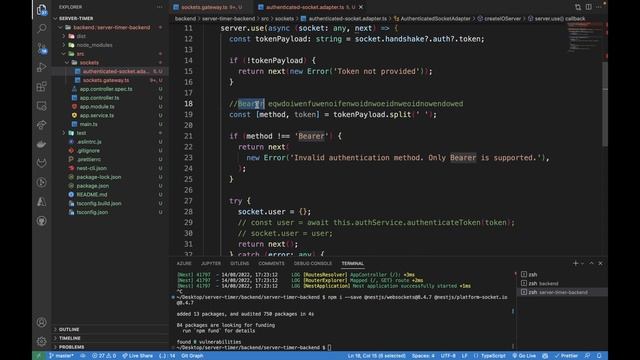Maximize the panel with the caret icon

click(x=591, y=263)
